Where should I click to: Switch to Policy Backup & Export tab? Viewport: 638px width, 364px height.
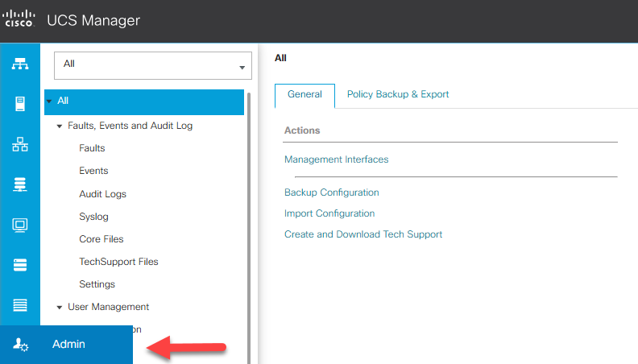397,94
